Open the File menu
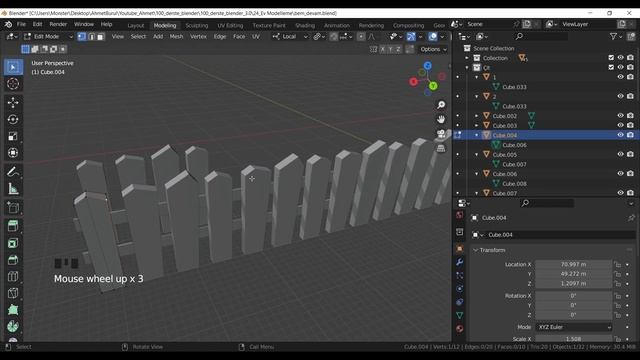 pos(21,24)
